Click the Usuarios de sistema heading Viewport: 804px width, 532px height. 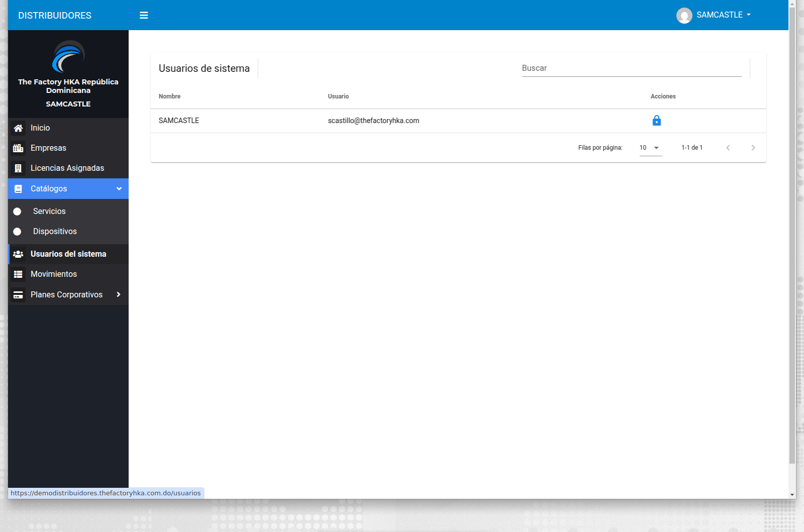[x=204, y=69]
